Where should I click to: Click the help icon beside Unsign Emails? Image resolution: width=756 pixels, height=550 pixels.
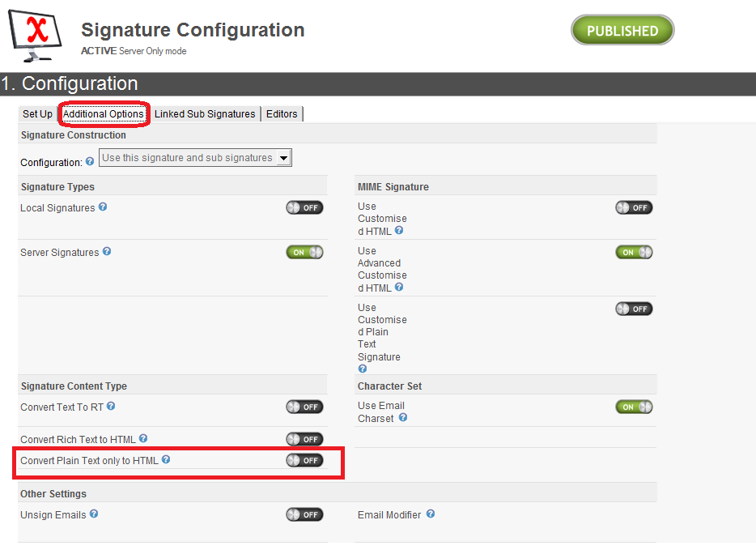pos(94,514)
